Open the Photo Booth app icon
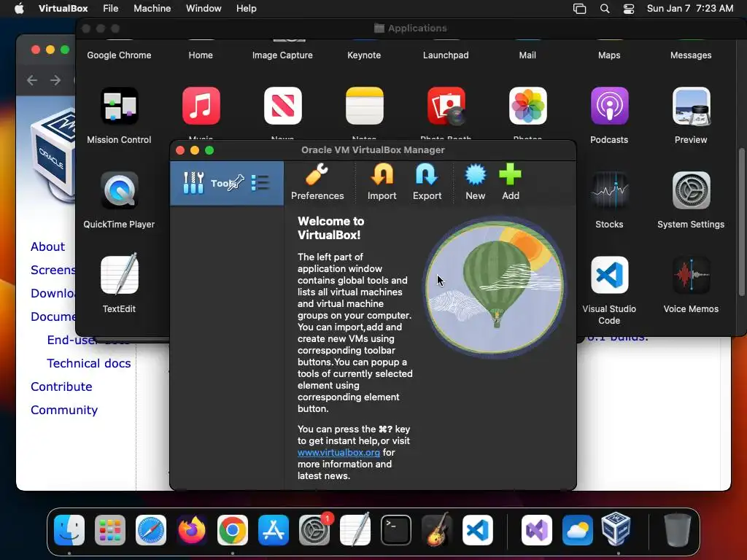 [x=446, y=106]
